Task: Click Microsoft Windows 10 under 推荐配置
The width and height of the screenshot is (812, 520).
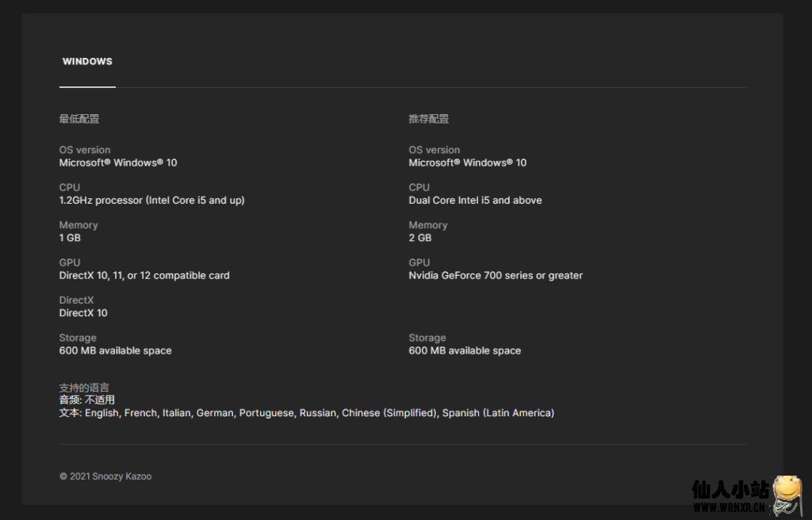Action: [x=468, y=162]
